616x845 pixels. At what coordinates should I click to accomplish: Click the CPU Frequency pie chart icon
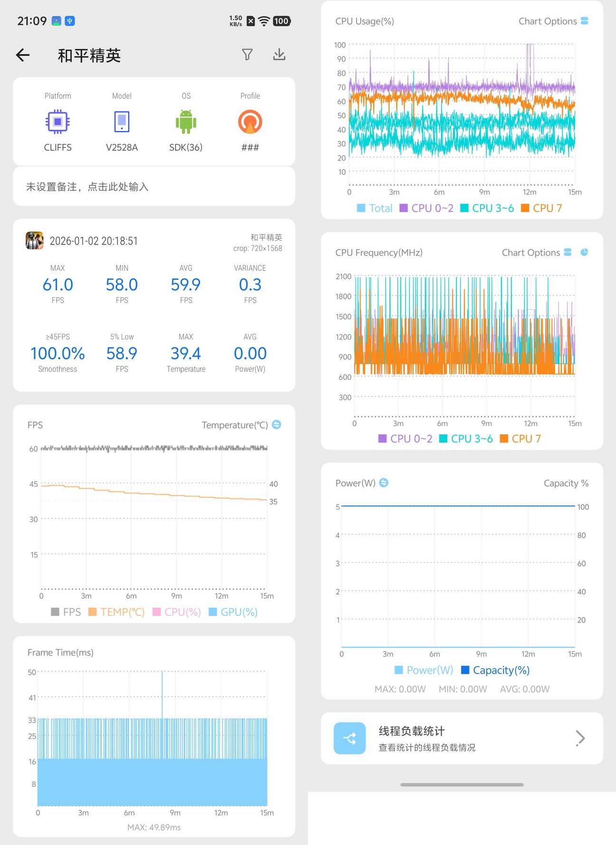584,252
